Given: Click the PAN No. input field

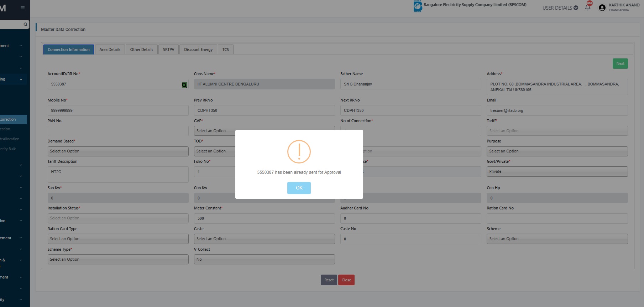Looking at the screenshot, I should [118, 131].
